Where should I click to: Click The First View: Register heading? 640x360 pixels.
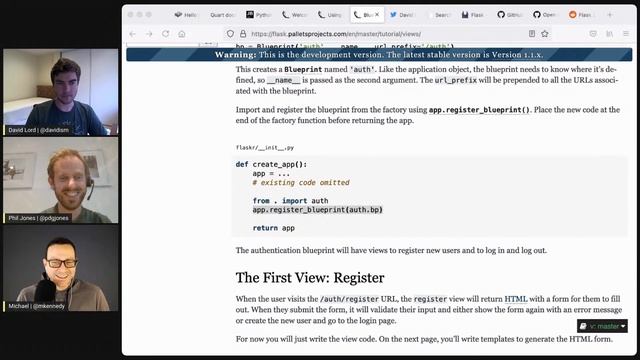coord(310,278)
